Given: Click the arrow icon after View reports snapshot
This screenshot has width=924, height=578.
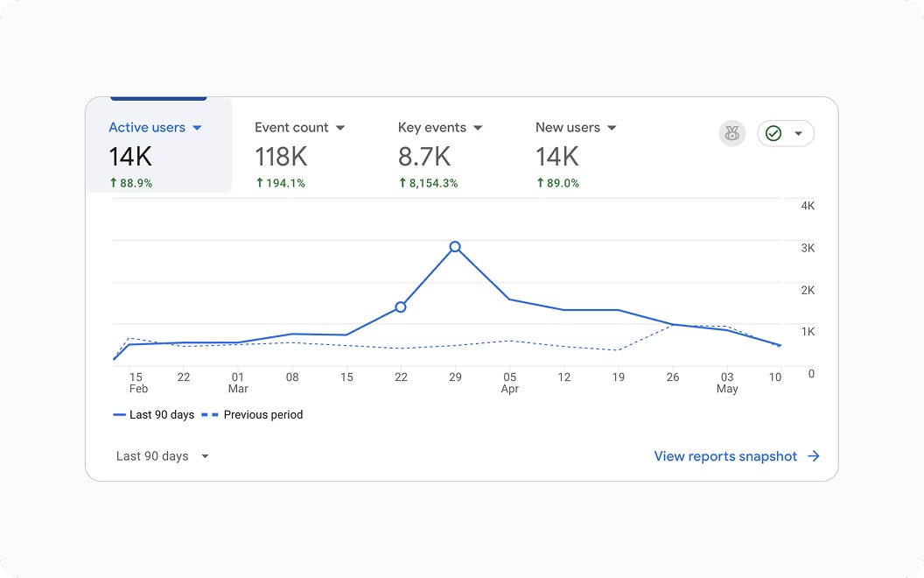Looking at the screenshot, I should (814, 456).
